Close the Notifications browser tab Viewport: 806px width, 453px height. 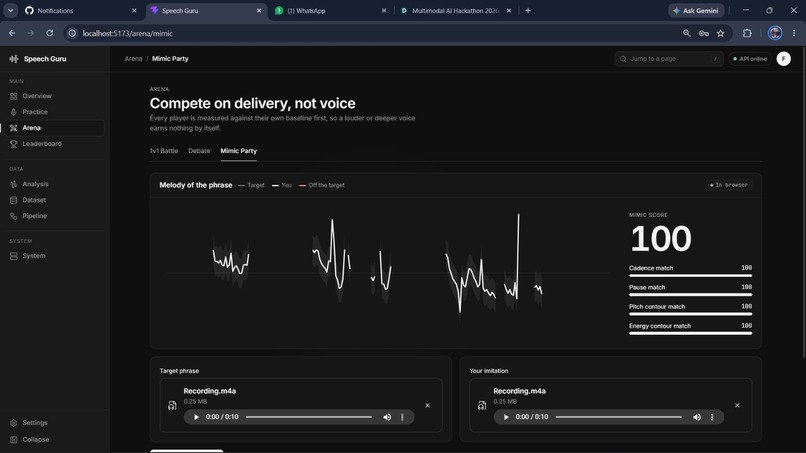click(134, 11)
